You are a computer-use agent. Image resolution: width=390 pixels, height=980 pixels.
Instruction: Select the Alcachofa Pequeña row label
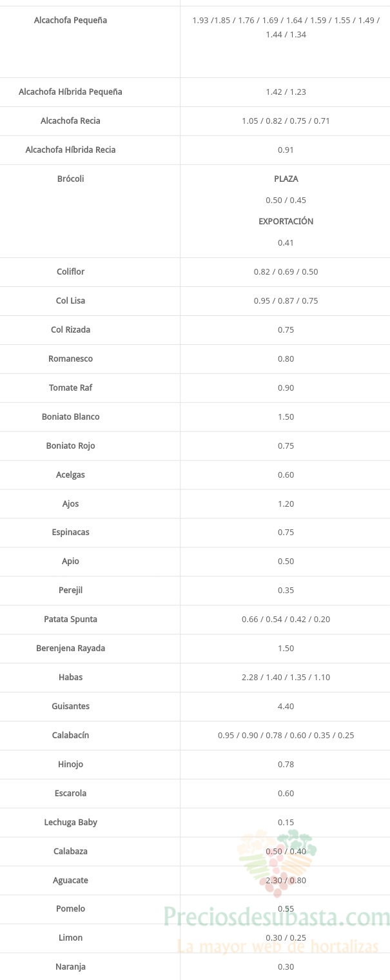pos(71,21)
